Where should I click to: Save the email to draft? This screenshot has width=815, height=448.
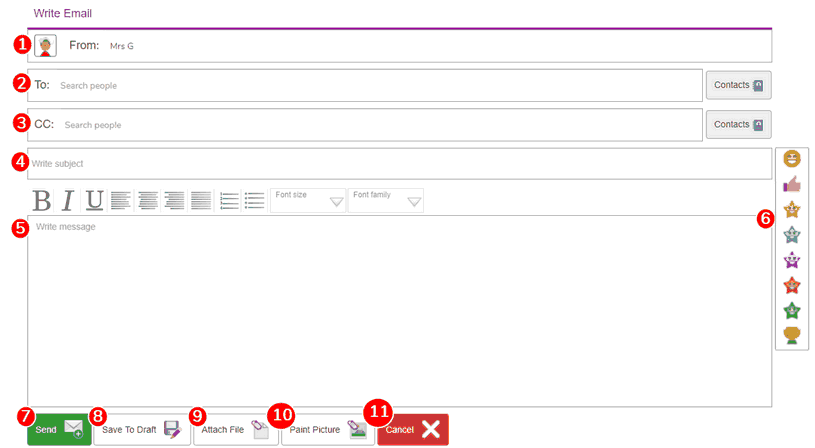(142, 430)
